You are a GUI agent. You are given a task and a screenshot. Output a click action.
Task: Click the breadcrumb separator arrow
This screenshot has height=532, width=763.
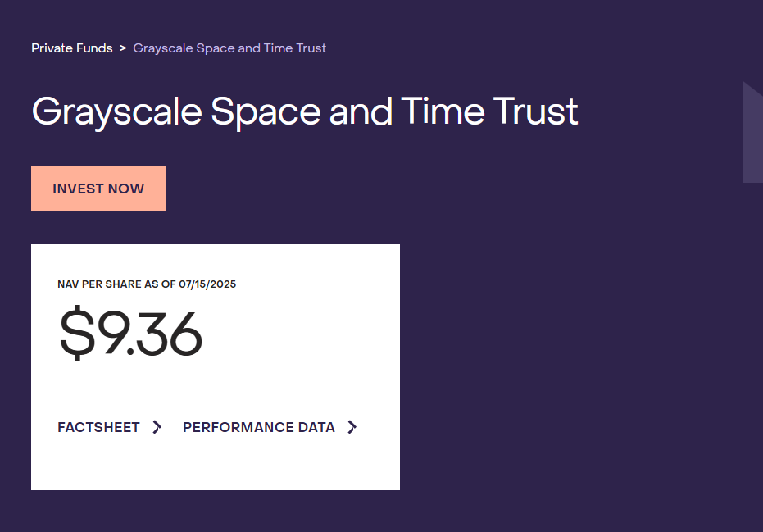pos(123,48)
